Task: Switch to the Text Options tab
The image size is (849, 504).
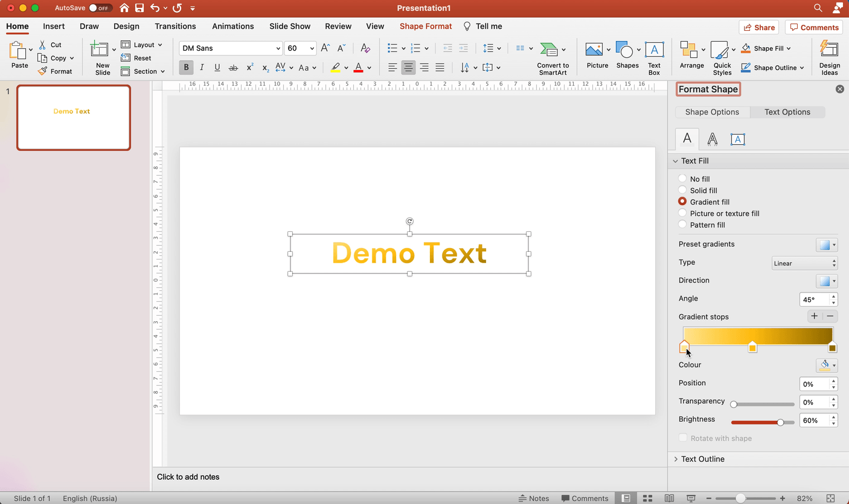Action: coord(787,112)
